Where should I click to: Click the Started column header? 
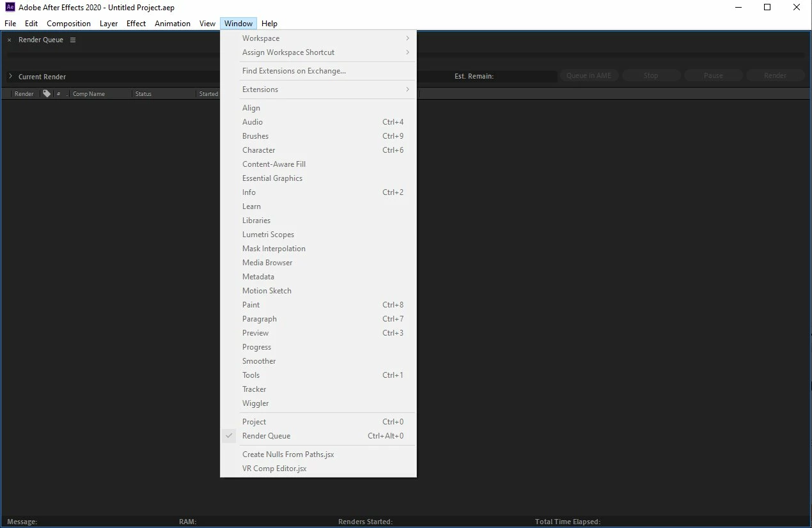(x=209, y=94)
